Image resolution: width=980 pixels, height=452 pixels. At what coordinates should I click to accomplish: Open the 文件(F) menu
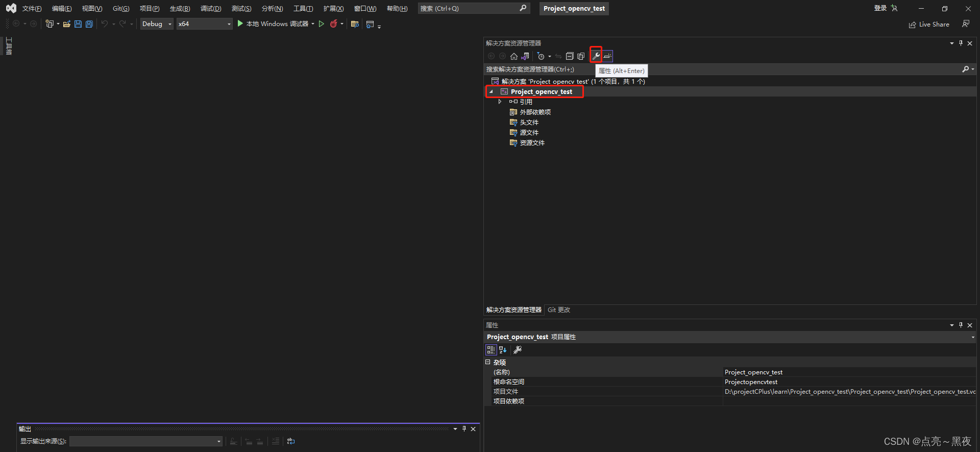32,9
